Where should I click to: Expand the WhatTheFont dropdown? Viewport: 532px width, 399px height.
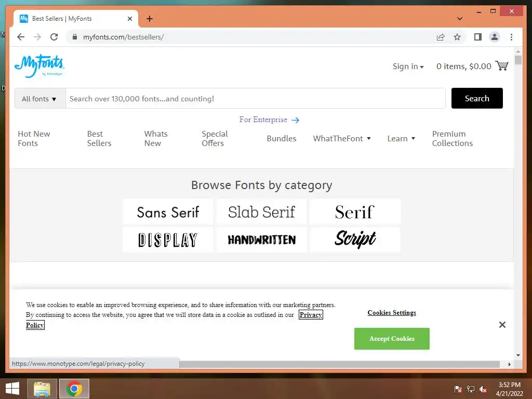[342, 138]
